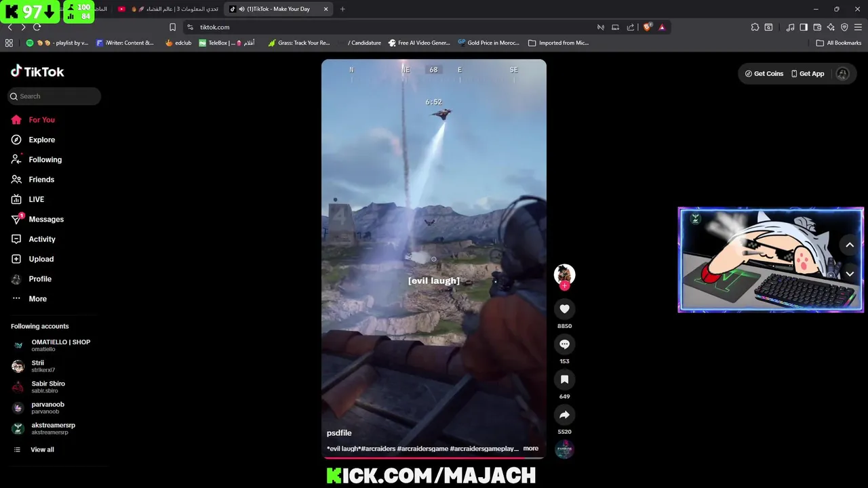Screen dimensions: 868x488
Task: Bookmark this page in address bar
Action: coord(172,27)
